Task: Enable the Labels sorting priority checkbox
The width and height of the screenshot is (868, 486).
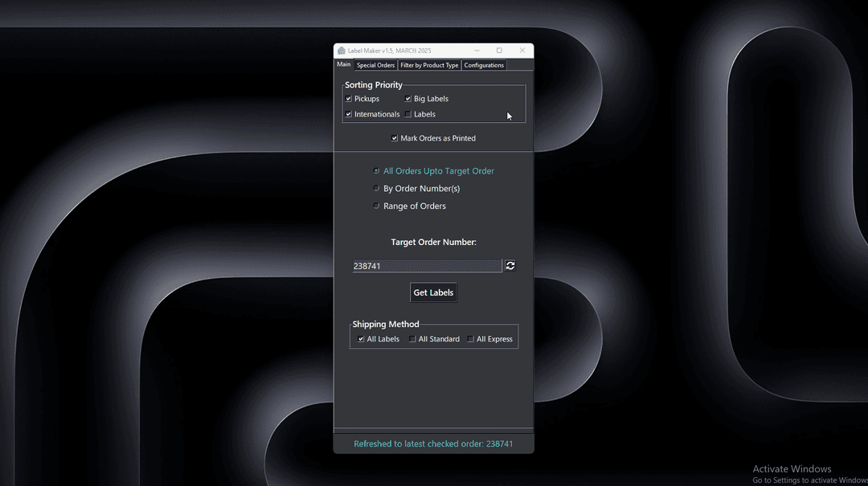Action: click(x=408, y=114)
